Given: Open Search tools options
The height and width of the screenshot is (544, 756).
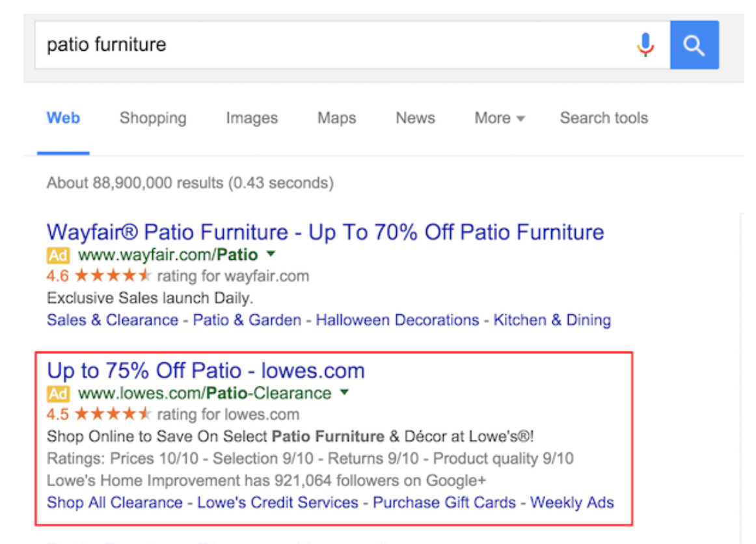Looking at the screenshot, I should [x=604, y=118].
